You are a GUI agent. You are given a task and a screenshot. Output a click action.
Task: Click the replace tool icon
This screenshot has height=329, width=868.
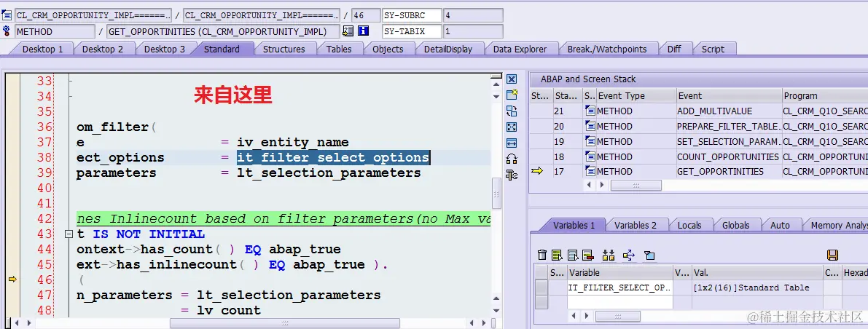pos(512,111)
